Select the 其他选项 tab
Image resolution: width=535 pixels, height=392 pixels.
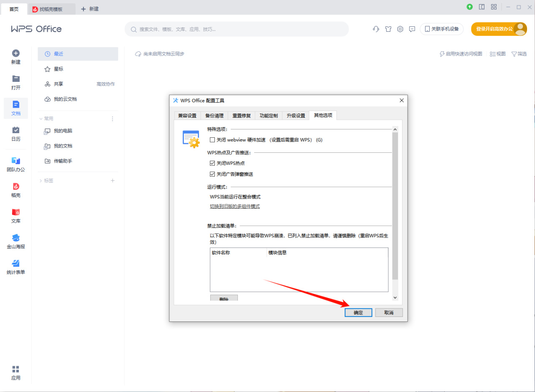323,115
